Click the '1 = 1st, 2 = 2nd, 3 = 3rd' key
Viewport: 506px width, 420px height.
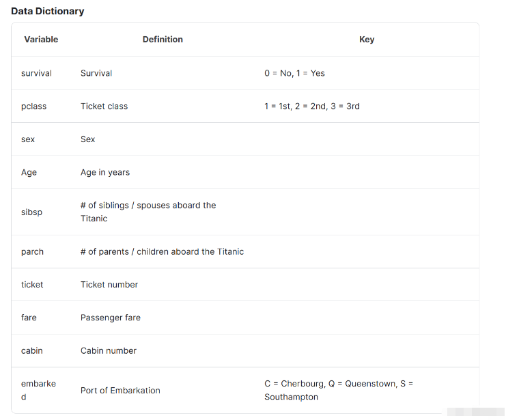[x=311, y=107]
